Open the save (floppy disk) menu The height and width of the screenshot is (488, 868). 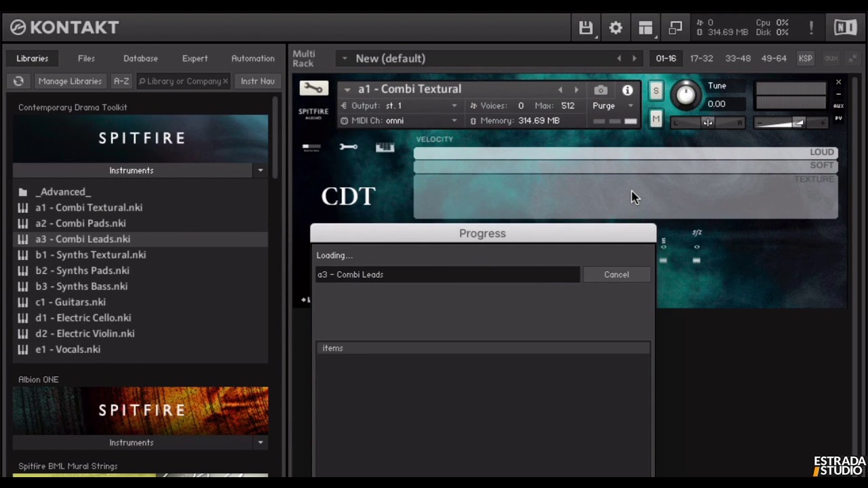tap(586, 28)
